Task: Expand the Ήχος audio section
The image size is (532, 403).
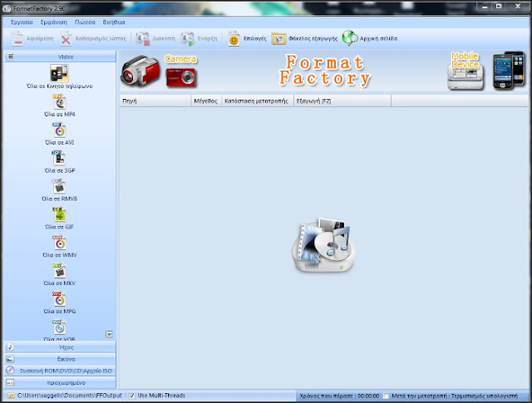Action: (x=60, y=347)
